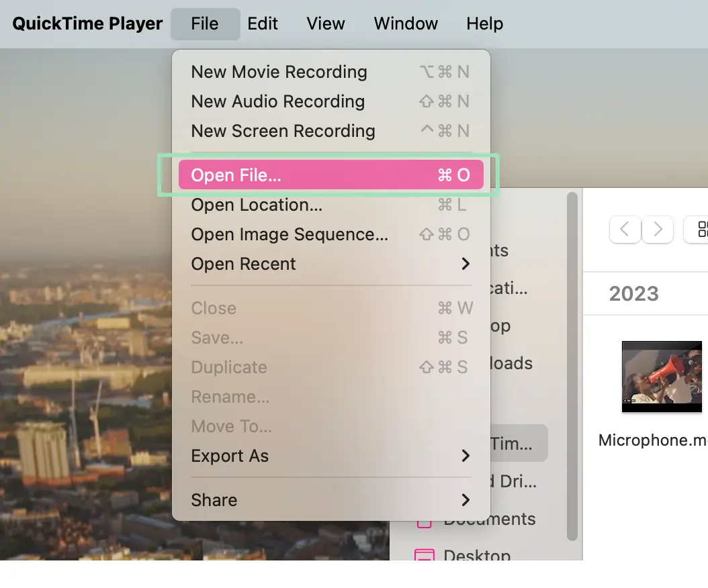The image size is (708, 588).
Task: Select the Microphone video thumbnail
Action: coord(662,377)
